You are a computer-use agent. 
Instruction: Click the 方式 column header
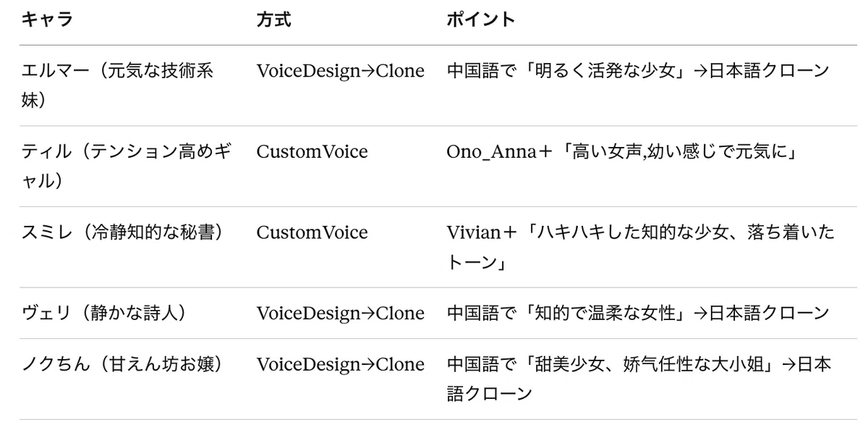click(x=274, y=20)
